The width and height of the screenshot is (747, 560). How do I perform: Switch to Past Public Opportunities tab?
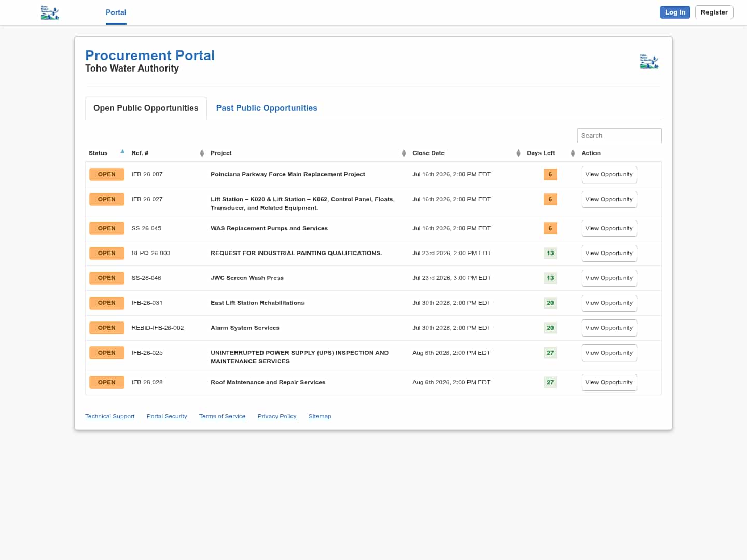(x=267, y=108)
